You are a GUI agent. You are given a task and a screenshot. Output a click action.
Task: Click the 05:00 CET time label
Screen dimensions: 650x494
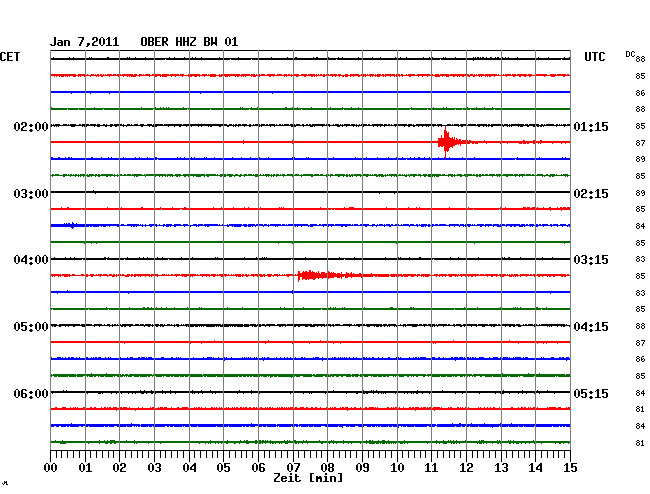tap(31, 327)
